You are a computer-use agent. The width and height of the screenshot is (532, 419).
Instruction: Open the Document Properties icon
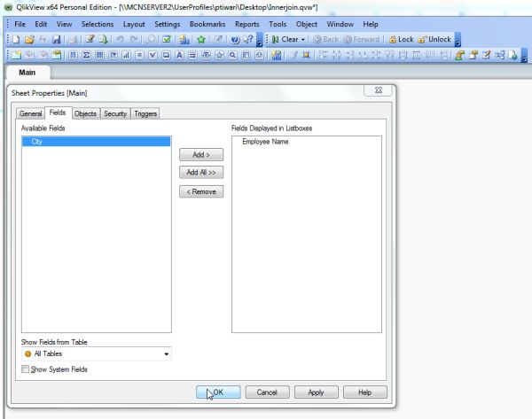click(473, 55)
